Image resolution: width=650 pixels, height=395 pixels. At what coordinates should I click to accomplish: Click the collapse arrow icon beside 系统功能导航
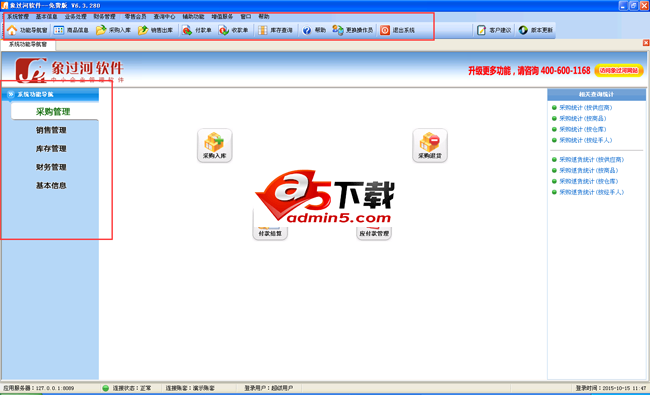click(x=11, y=95)
